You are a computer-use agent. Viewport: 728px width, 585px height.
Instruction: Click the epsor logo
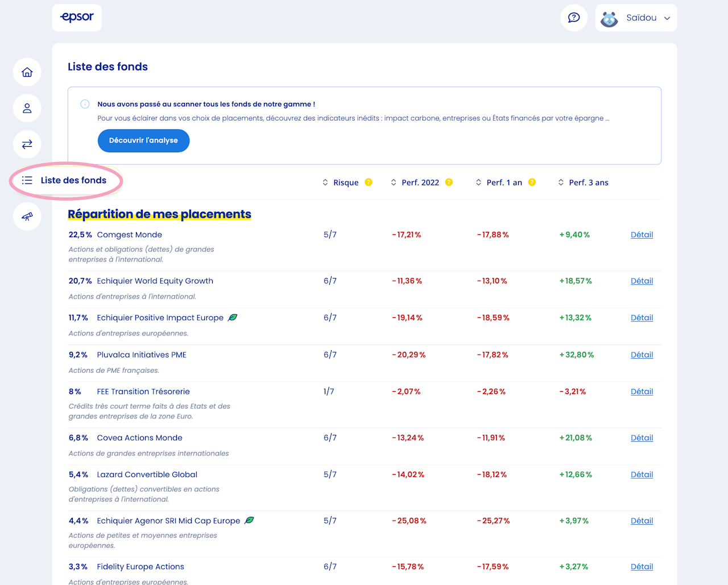(x=77, y=18)
